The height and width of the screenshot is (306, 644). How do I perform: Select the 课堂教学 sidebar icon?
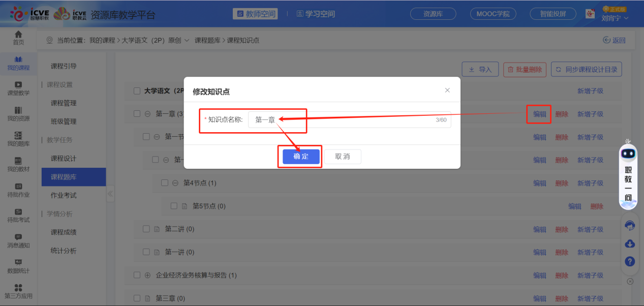click(x=18, y=89)
